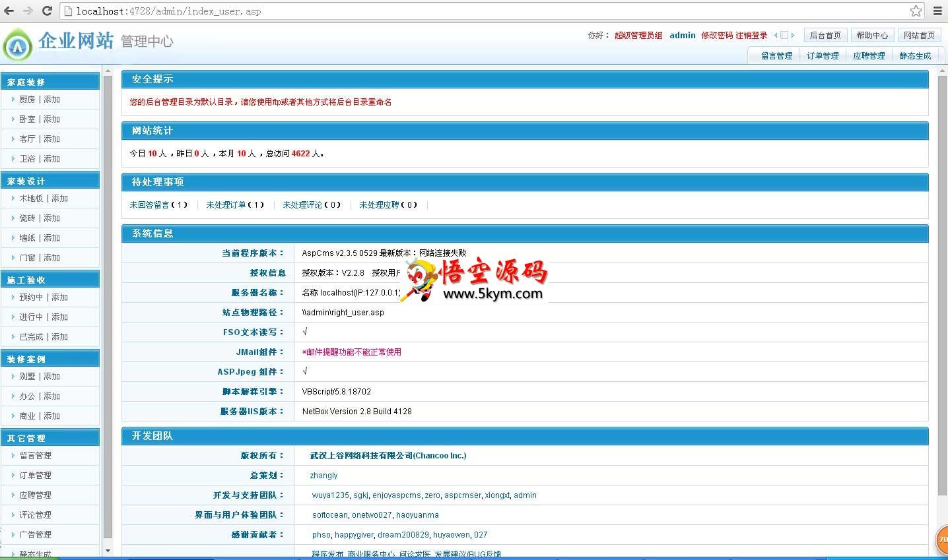
Task: Click the security warning about 后台管理目录
Action: pyautogui.click(x=261, y=102)
